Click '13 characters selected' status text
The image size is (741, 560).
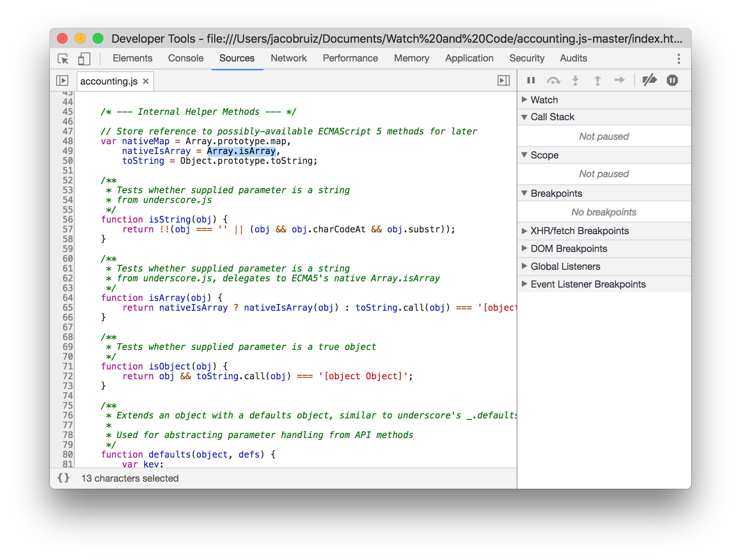(x=130, y=478)
